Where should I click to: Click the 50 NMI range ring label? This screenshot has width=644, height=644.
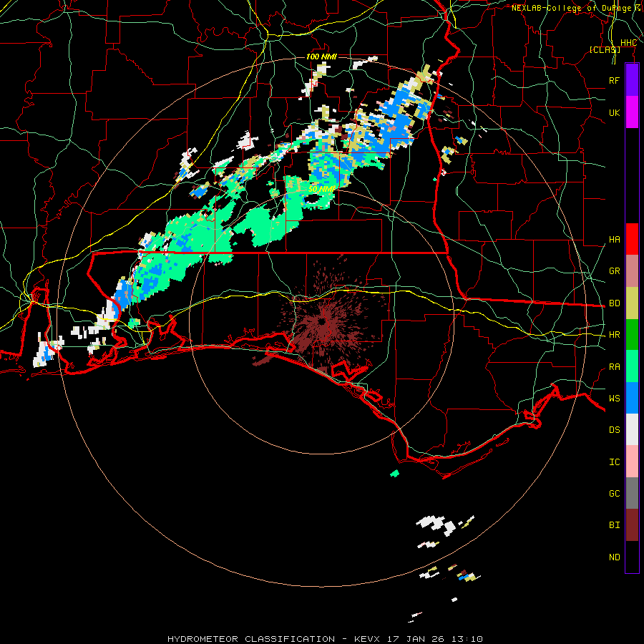point(321,189)
